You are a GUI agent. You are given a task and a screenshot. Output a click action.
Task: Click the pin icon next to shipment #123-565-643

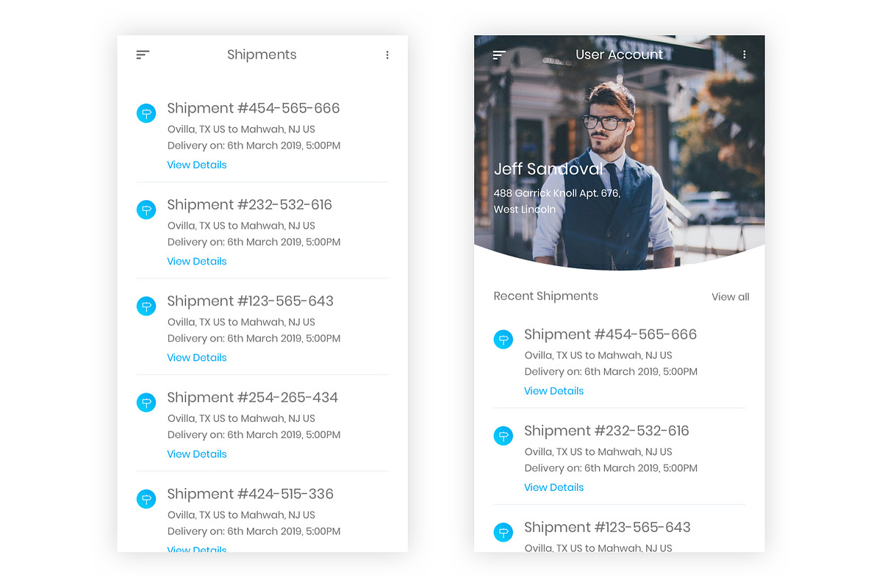coord(146,306)
